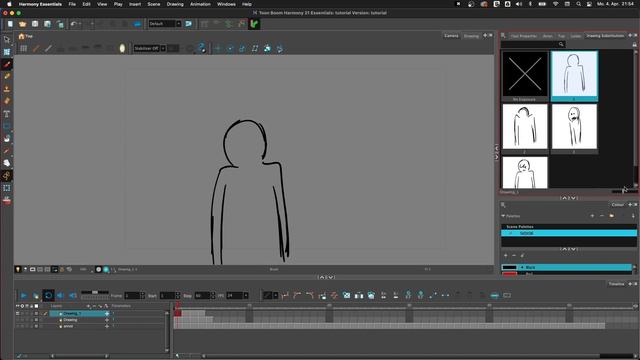Collapse the Palettes section arrow

[503, 216]
